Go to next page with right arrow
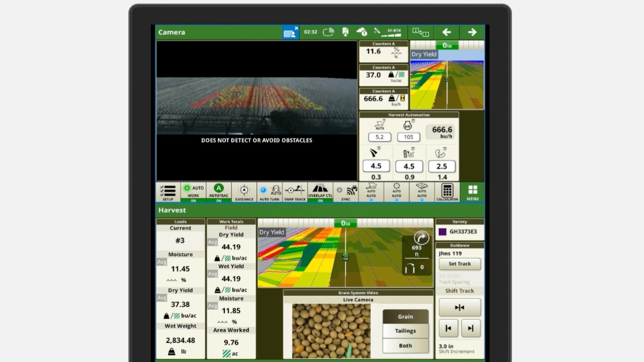This screenshot has height=362, width=644. tap(472, 32)
